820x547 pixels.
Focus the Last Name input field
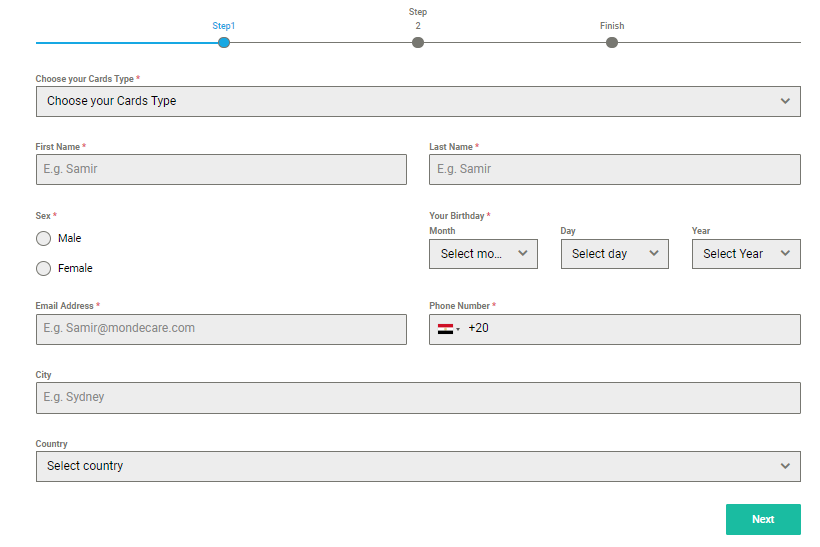tap(614, 169)
